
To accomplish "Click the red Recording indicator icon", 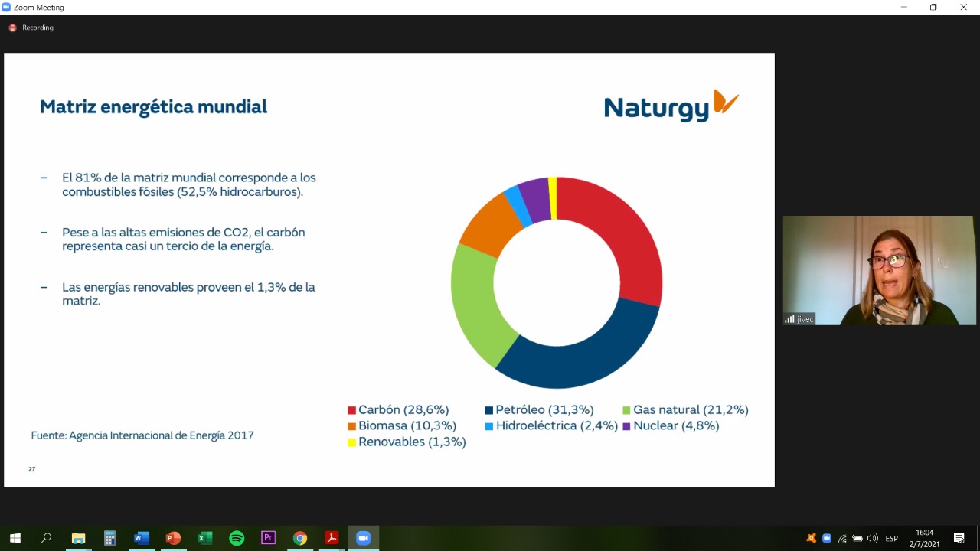I will (x=12, y=28).
